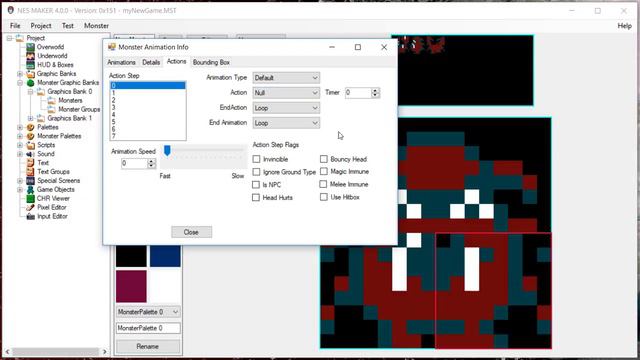Enable the Melee Immune checkbox
The width and height of the screenshot is (640, 360).
coord(323,184)
